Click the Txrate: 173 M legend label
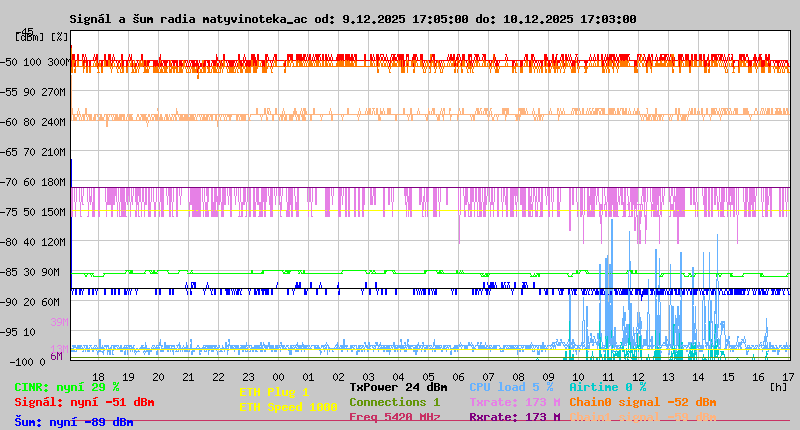800x430 pixels. pos(515,402)
